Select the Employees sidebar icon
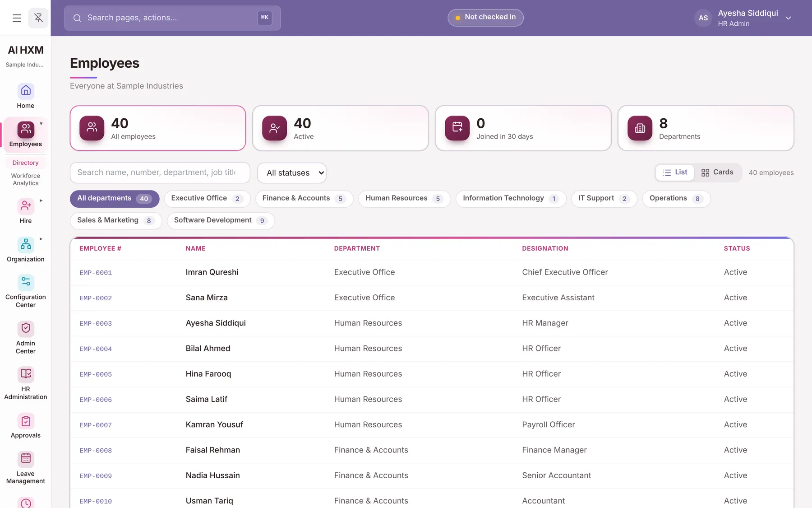This screenshot has height=508, width=812. [x=26, y=129]
